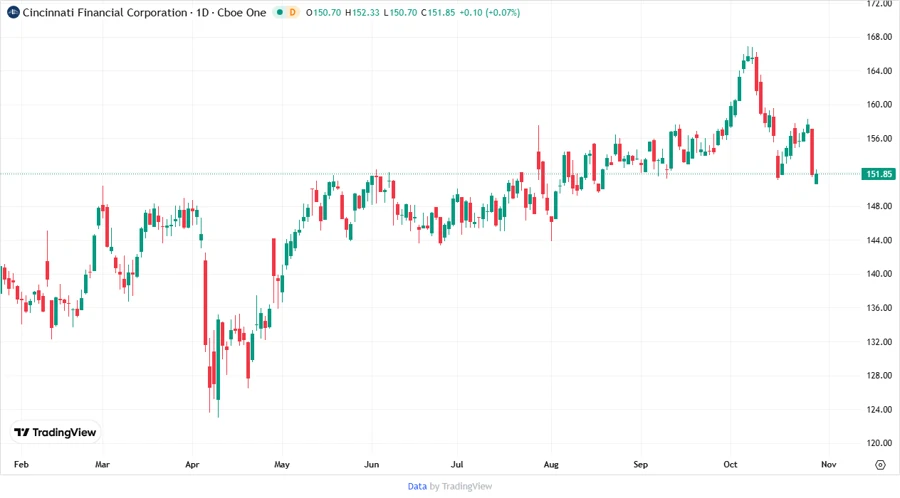
Task: Open the TradingView logo link
Action: click(55, 432)
